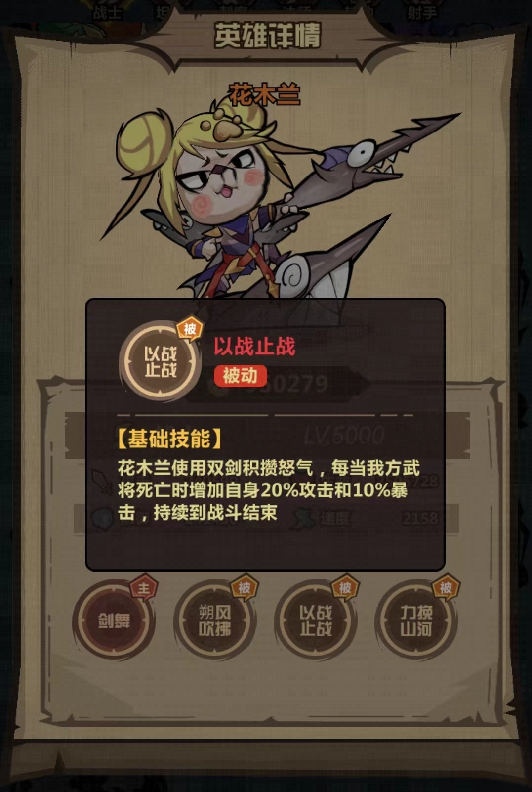The width and height of the screenshot is (532, 792).
Task: Switch to the 射手 class tab
Action: click(422, 12)
